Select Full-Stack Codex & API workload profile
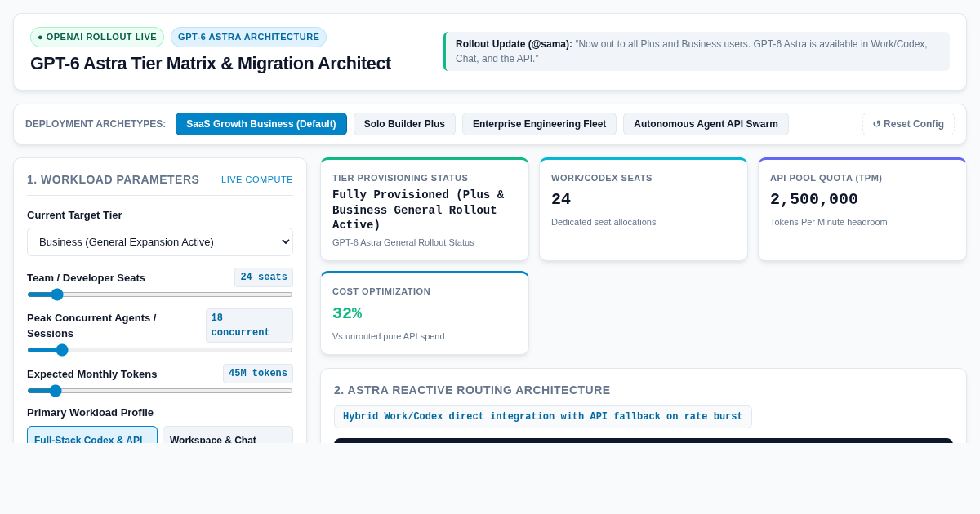980x514 pixels. pyautogui.click(x=92, y=436)
